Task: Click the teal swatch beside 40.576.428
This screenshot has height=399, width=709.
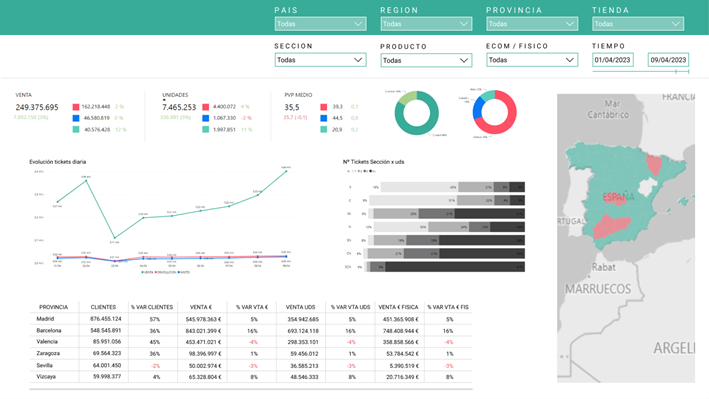Action: (x=76, y=129)
